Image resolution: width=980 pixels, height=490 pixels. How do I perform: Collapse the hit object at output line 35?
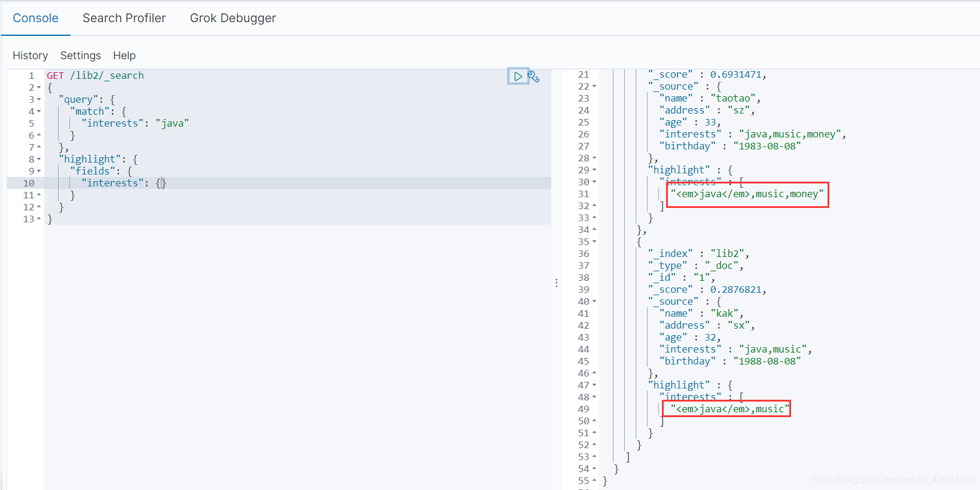pyautogui.click(x=594, y=242)
